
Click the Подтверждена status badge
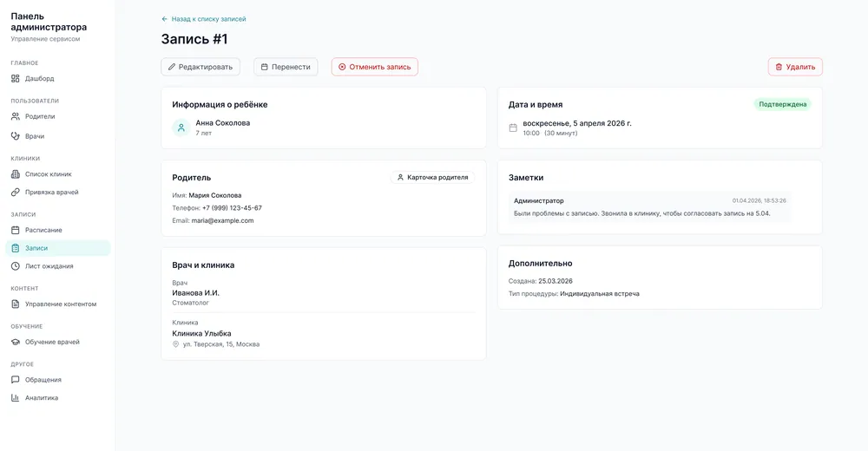(782, 104)
